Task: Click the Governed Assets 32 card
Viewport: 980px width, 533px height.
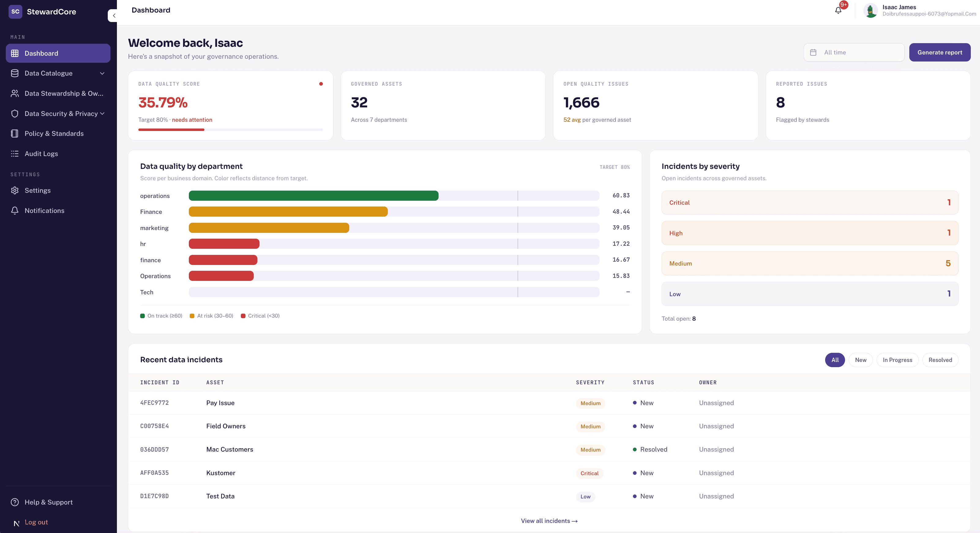Action: pyautogui.click(x=443, y=106)
